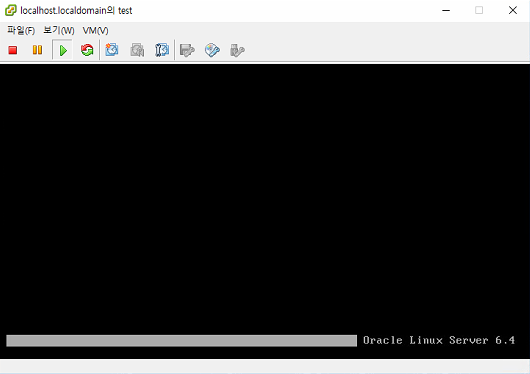Take a snapshot of the virtual machine
Screen dimensions: 530x374
pos(112,50)
